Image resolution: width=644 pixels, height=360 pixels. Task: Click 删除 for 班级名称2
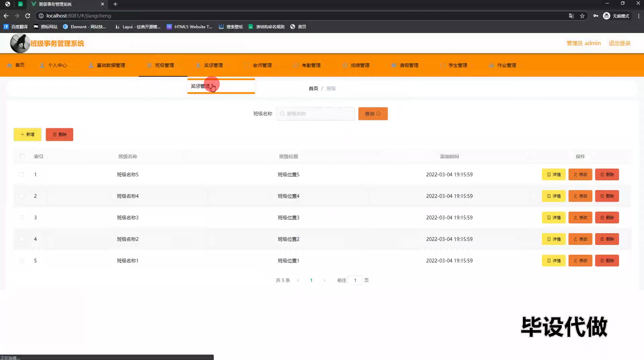point(607,239)
